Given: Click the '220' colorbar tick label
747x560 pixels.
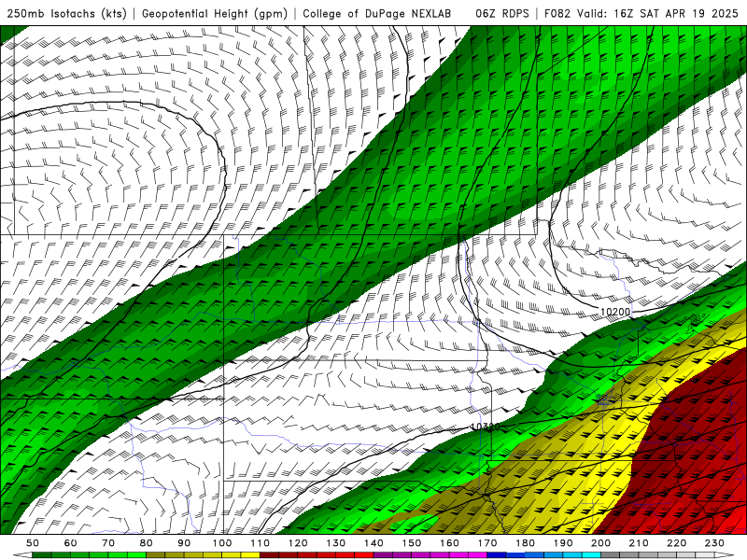Looking at the screenshot, I should coord(676,543).
